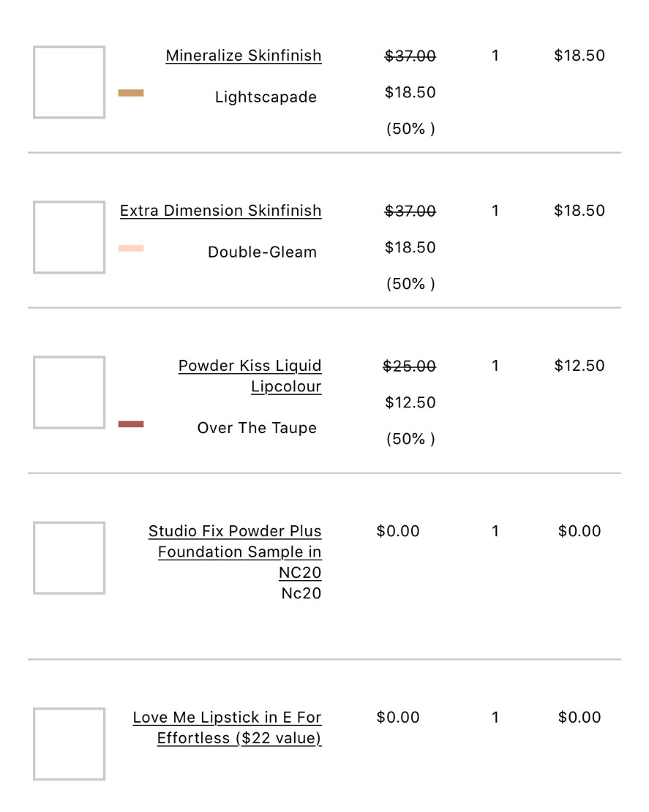Click the Over The Taupe shade name
Screen dimensions: 649x812
click(257, 428)
